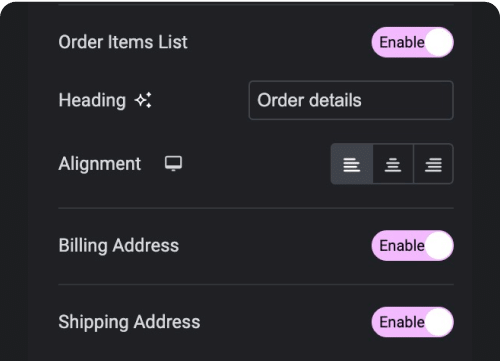Viewport: 500px width, 361px height.
Task: Disable the Billing Address toggle
Action: click(x=413, y=246)
